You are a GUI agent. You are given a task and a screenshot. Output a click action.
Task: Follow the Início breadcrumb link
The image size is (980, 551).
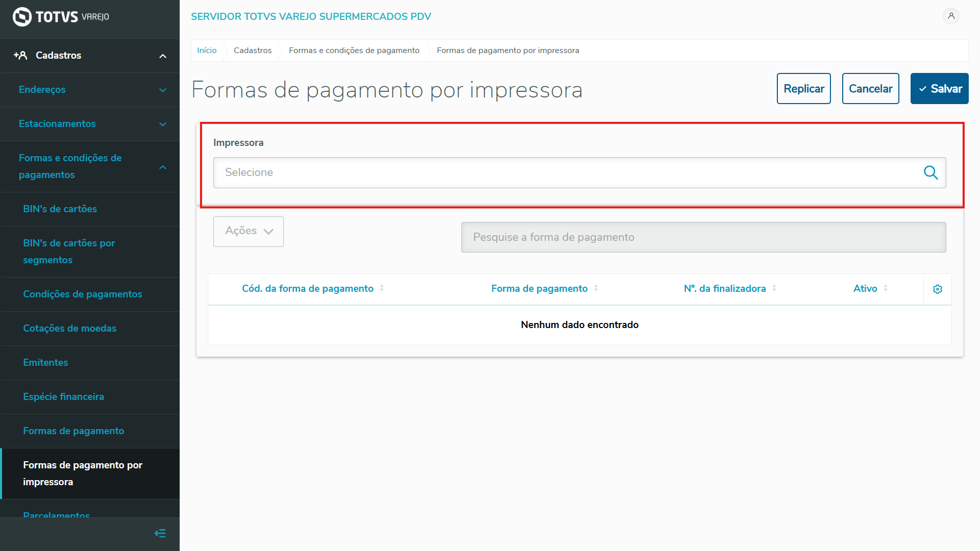[207, 51]
